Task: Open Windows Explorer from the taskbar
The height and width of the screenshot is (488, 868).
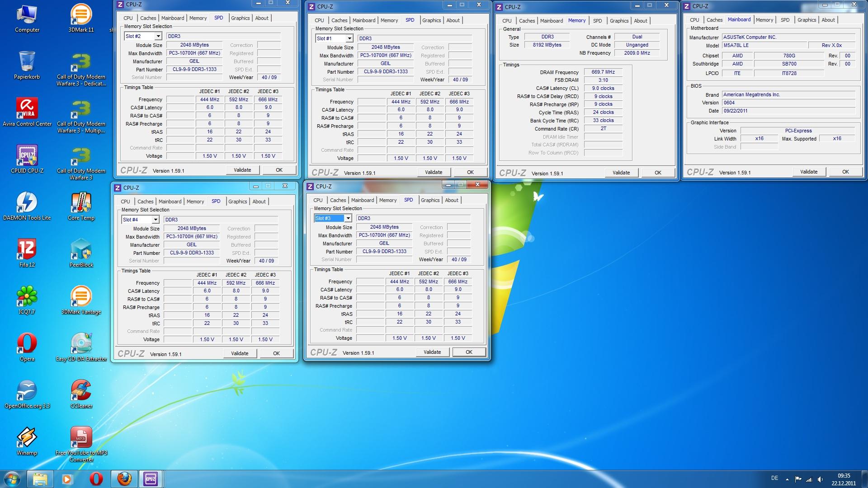Action: 40,479
